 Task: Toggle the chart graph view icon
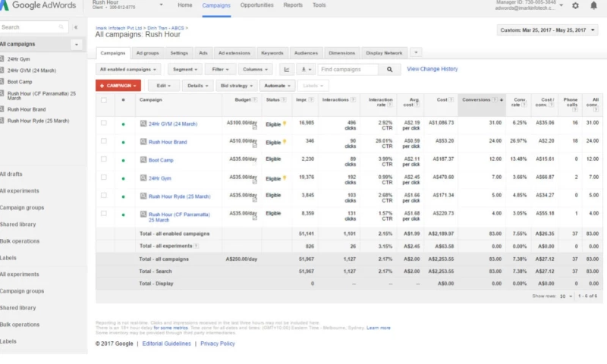[287, 69]
